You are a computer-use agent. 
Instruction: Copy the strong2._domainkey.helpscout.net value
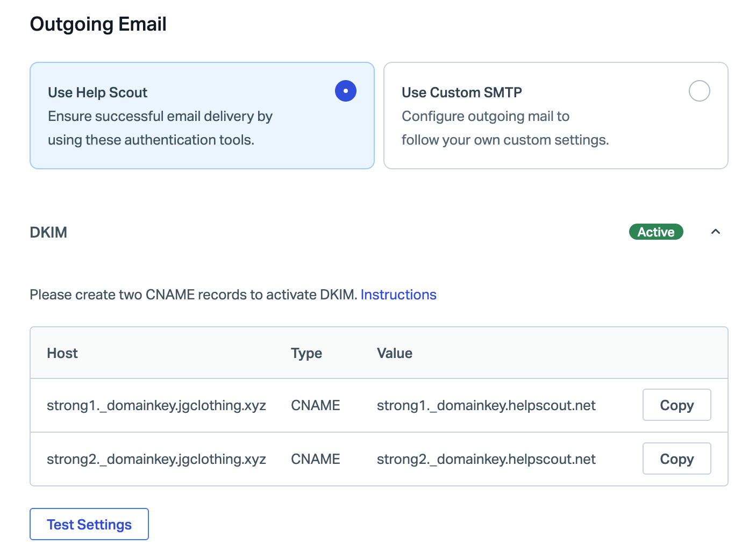677,458
